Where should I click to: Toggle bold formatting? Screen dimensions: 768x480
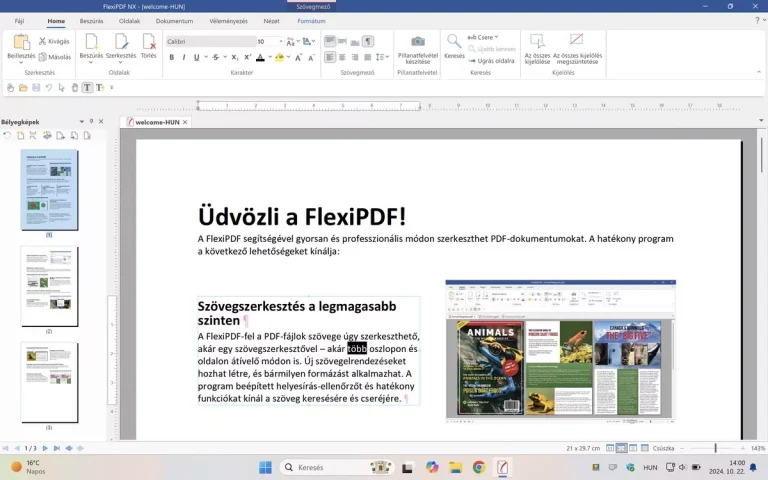[x=171, y=57]
